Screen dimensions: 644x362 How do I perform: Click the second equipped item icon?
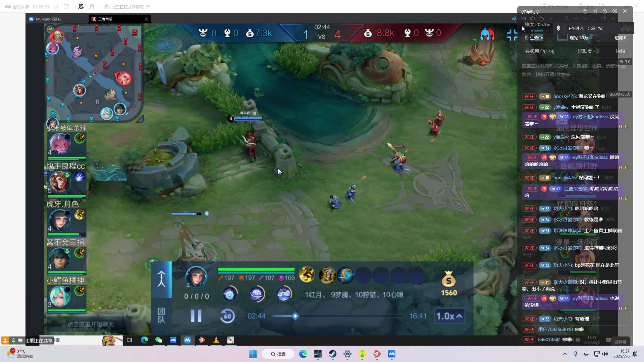pos(327,275)
